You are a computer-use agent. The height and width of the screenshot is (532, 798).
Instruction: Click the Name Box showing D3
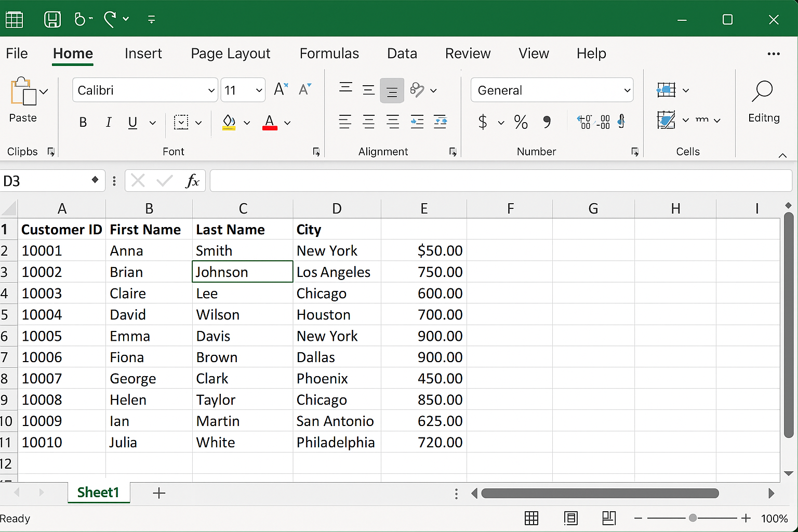pyautogui.click(x=52, y=181)
